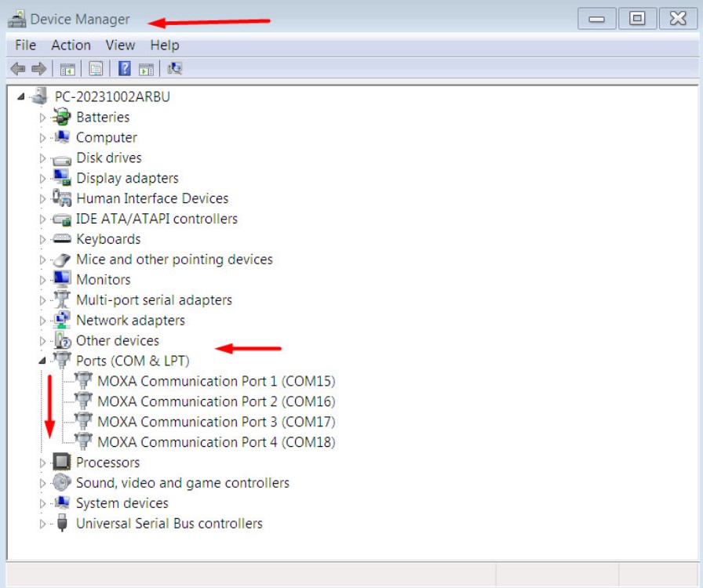Click the PC-20231002ARBU computer icon
This screenshot has height=588, width=703.
39,96
